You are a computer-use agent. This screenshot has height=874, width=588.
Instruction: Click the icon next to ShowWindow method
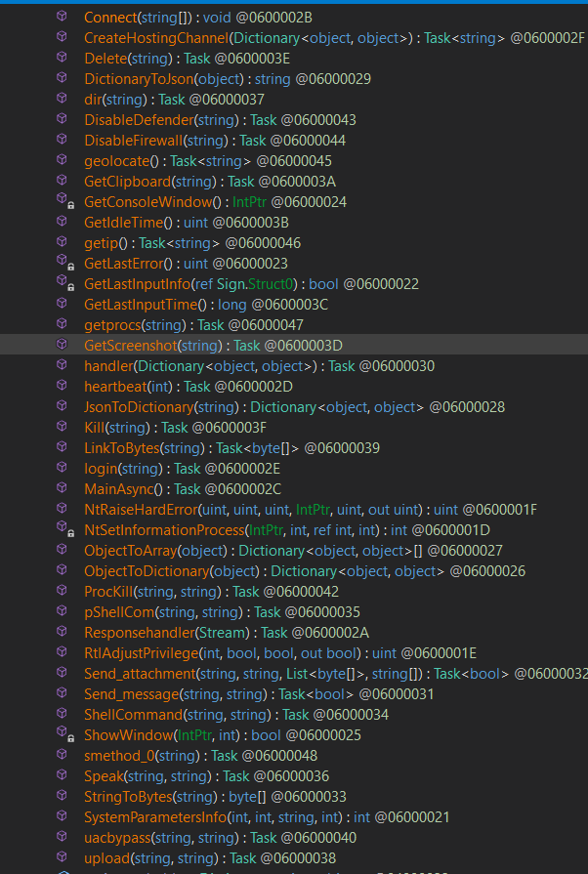(63, 734)
